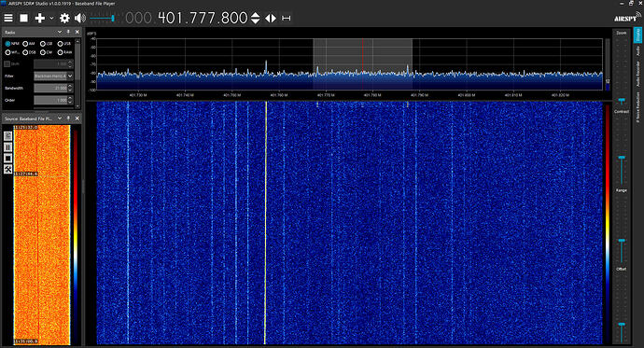Pin the Source Baseband File Player panel

(x=68, y=118)
